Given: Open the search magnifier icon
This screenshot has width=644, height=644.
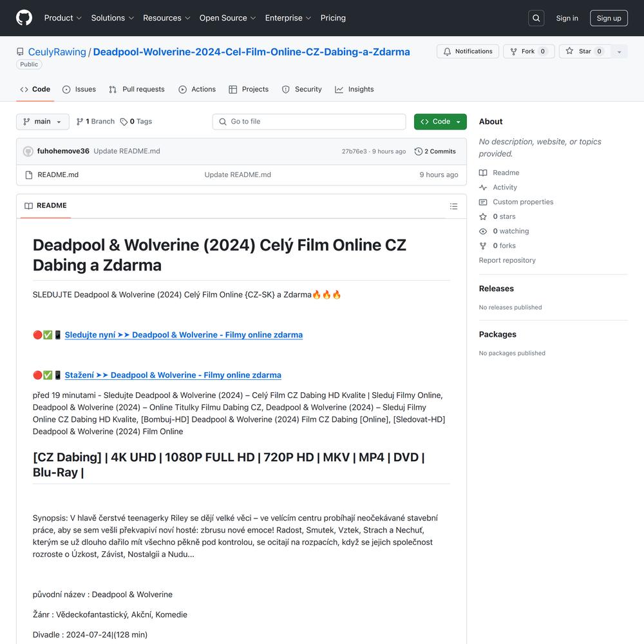Looking at the screenshot, I should [536, 18].
